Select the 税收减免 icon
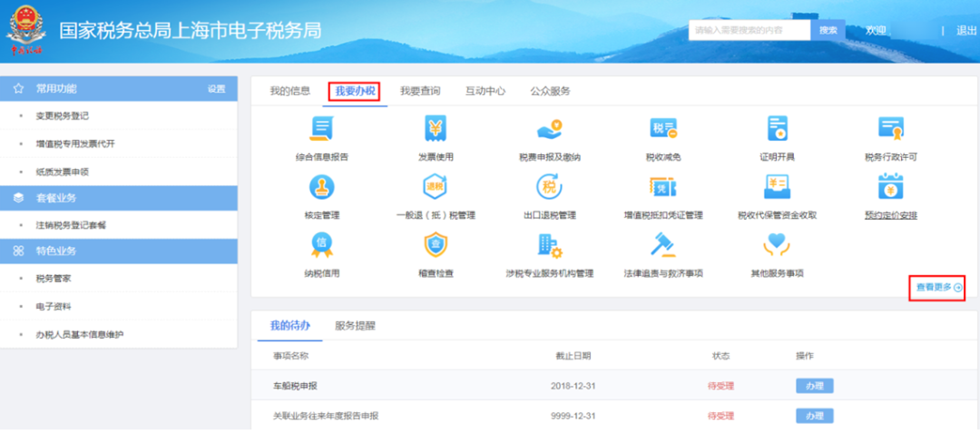 [x=663, y=130]
